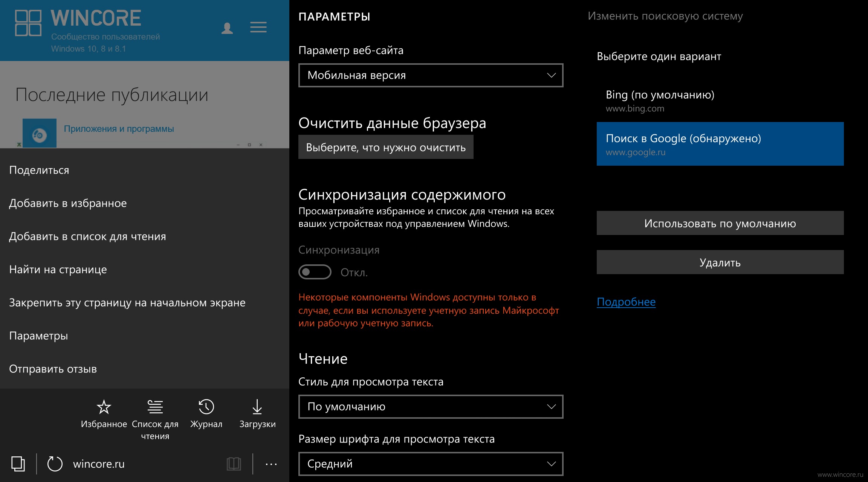This screenshot has height=482, width=868.
Task: Select Добавить в избранное
Action: [145, 203]
